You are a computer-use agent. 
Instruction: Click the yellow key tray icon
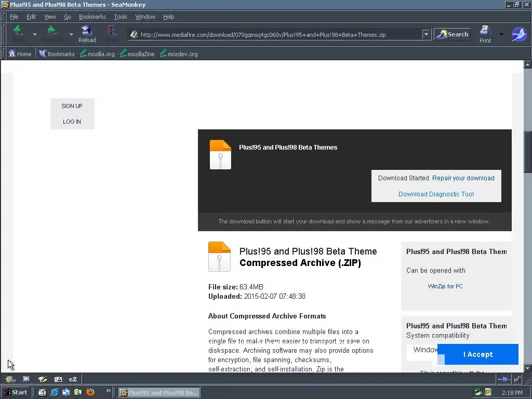click(x=487, y=392)
